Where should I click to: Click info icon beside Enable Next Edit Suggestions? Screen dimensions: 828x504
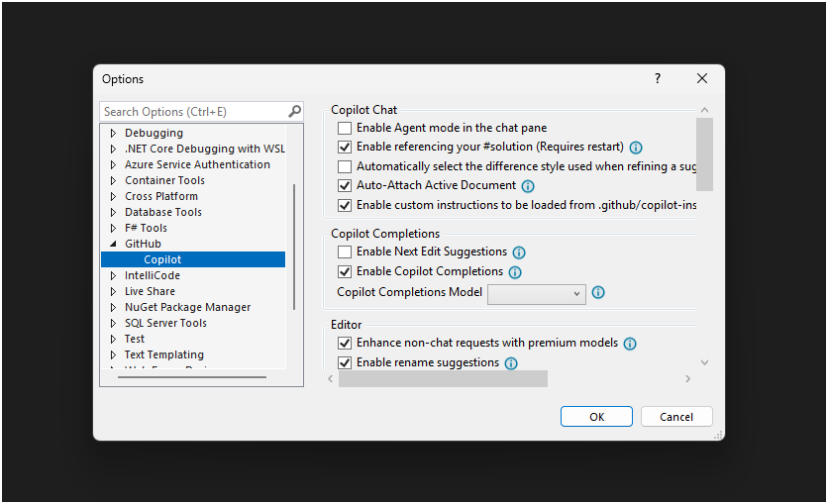pos(519,252)
